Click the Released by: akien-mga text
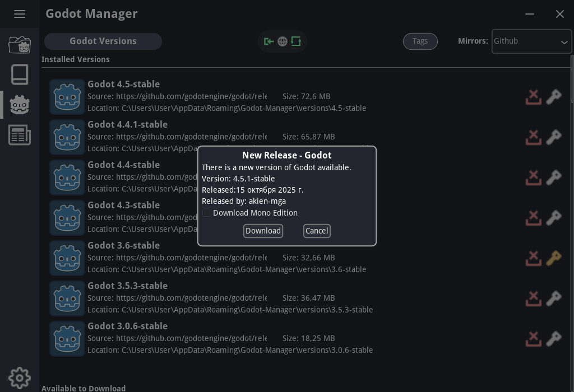 244,201
